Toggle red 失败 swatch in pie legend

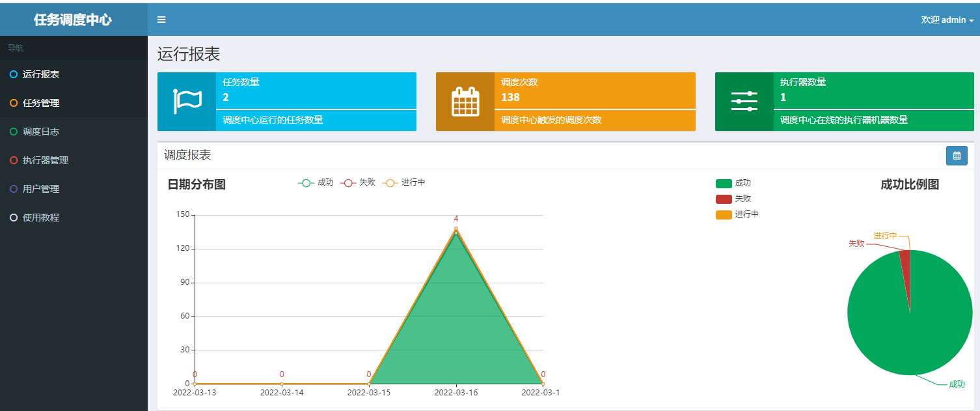724,199
